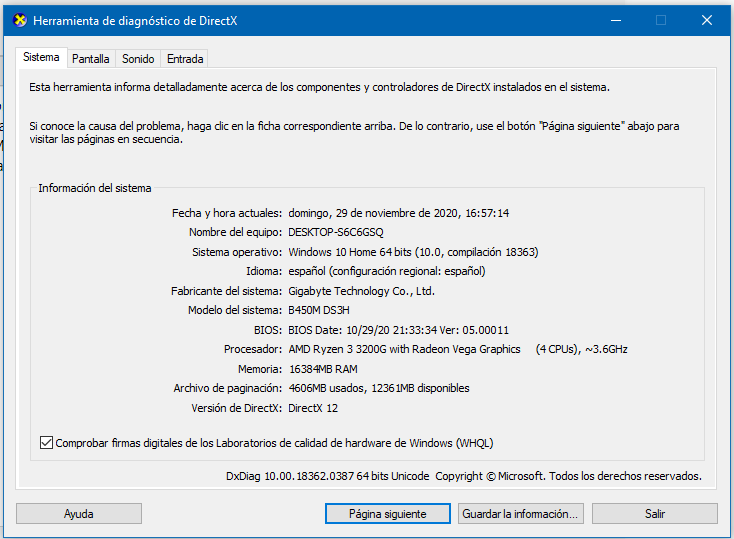This screenshot has height=539, width=734.
Task: Click the DirectX icon in title bar
Action: tap(20, 21)
